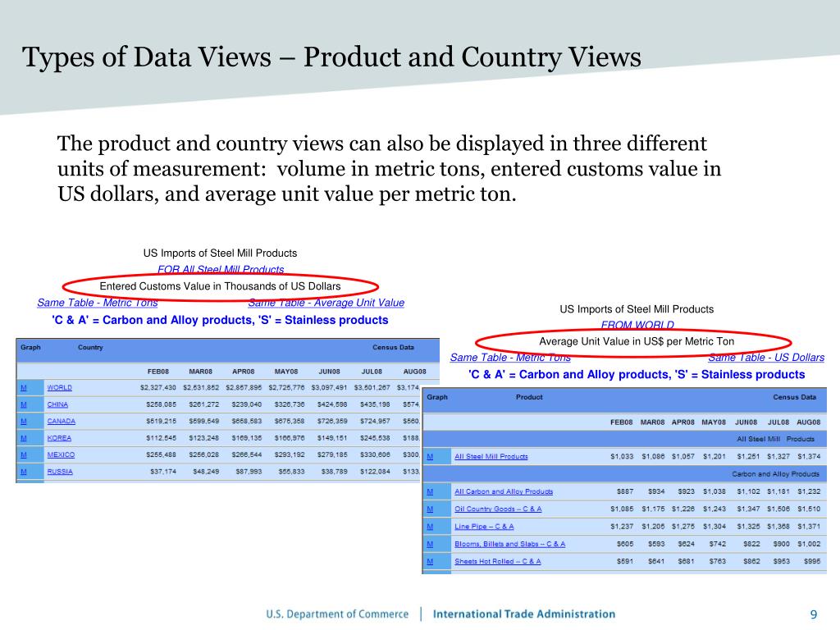
Task: Click the JUN08 column header in left table
Action: [329, 372]
